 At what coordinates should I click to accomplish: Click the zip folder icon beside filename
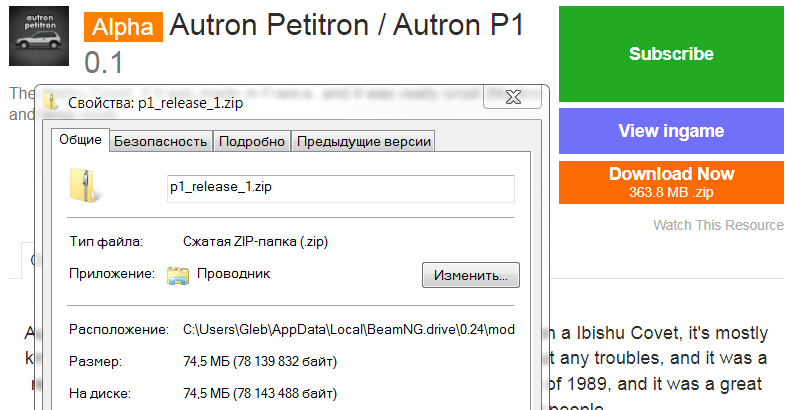point(84,185)
